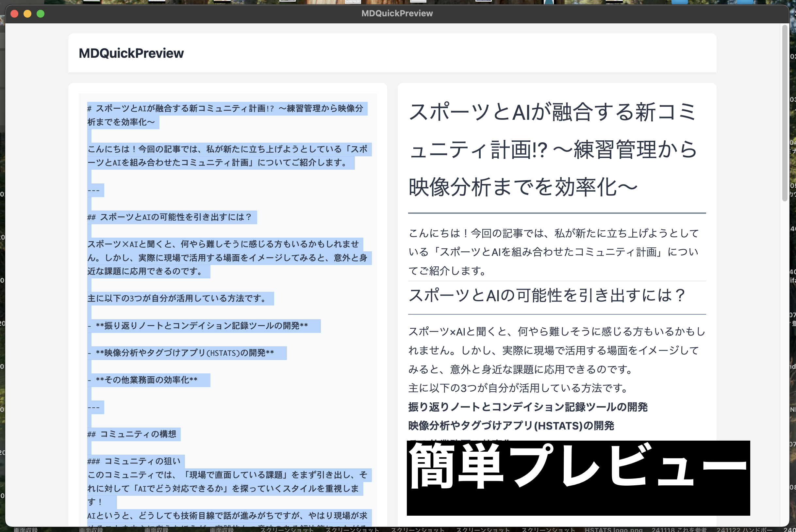
Task: Click the MDQuickPreview window title bar
Action: [397, 14]
